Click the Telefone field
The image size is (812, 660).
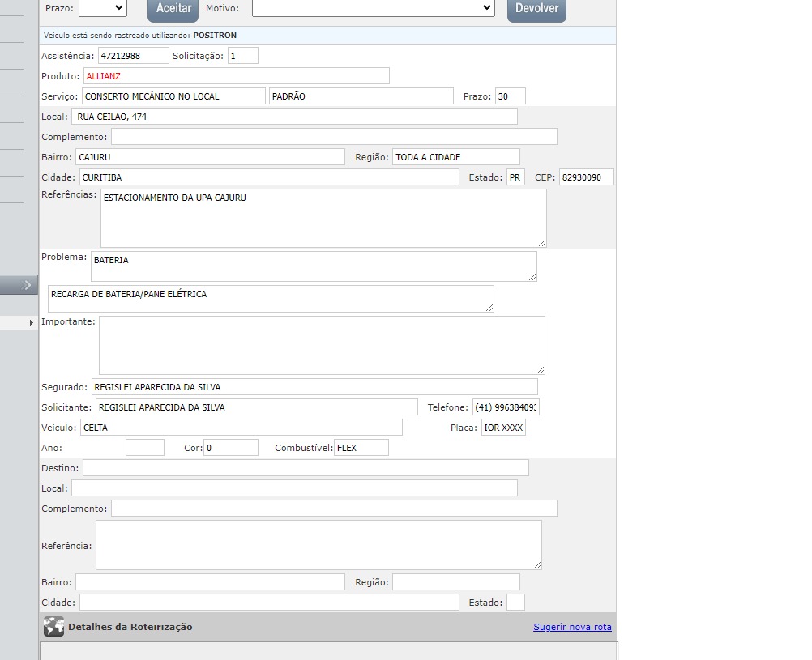506,407
